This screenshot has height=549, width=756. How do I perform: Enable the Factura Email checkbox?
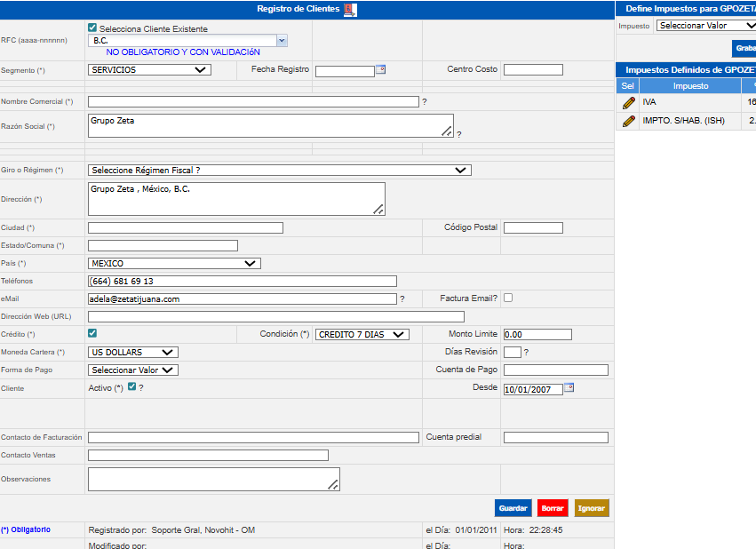pyautogui.click(x=508, y=298)
